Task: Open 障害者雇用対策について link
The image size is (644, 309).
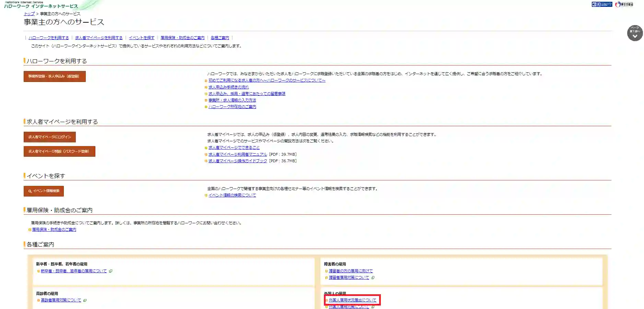Action: click(x=349, y=277)
